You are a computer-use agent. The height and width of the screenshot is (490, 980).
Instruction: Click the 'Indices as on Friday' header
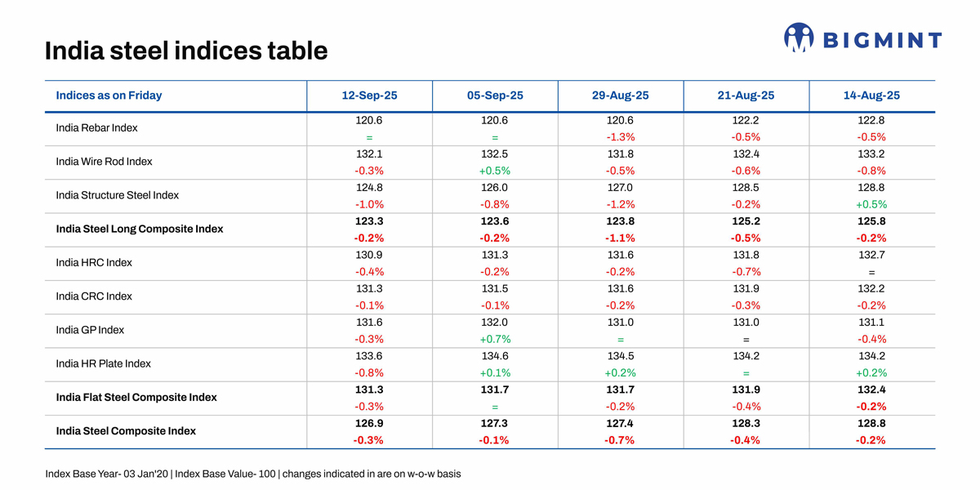[109, 96]
